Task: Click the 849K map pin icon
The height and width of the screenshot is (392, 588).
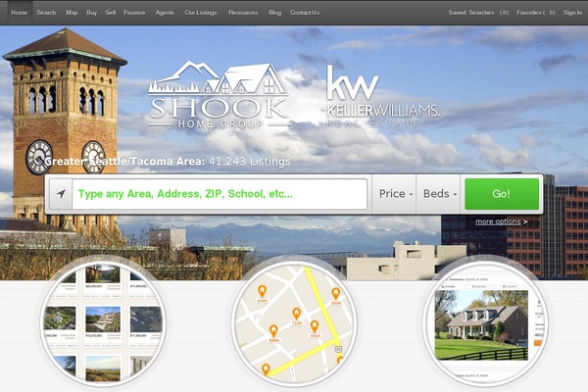Action: tap(262, 291)
